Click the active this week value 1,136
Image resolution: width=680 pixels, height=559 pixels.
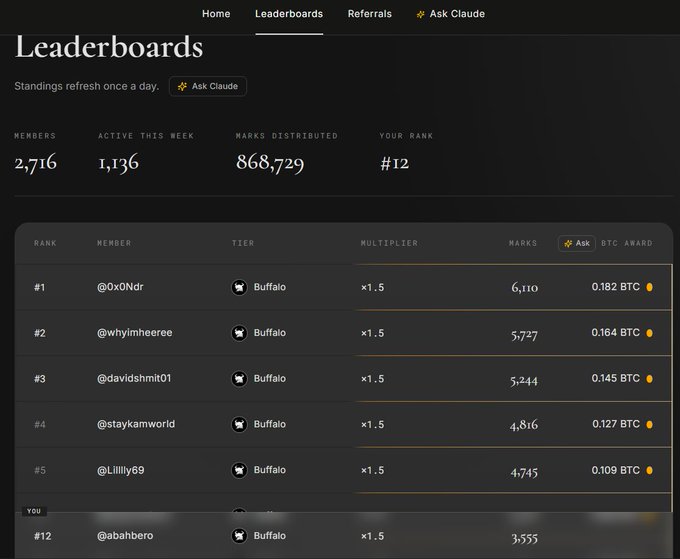pos(118,163)
